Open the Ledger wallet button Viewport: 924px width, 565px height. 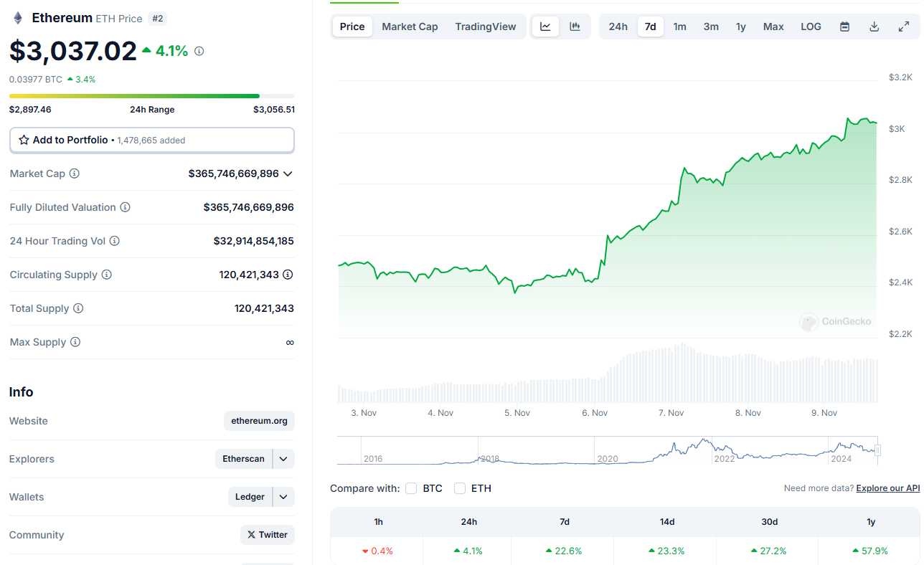click(x=250, y=497)
